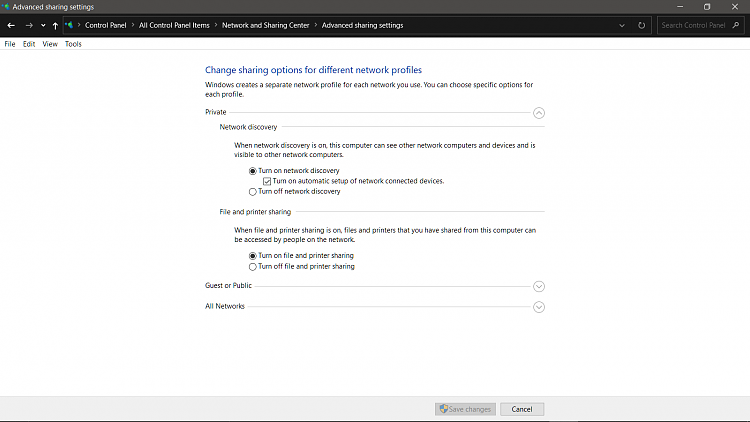Go up one level with Up arrow
This screenshot has height=422, width=750.
pos(55,25)
